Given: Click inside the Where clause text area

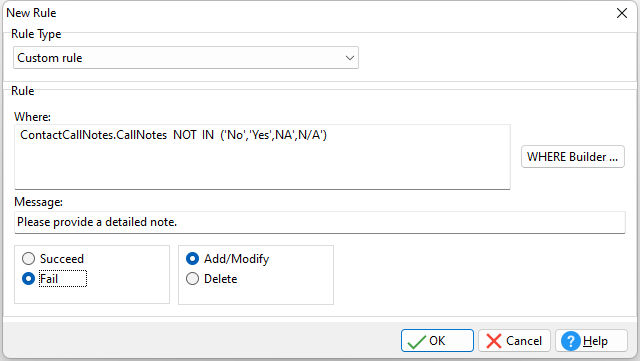Looking at the screenshot, I should coord(262,157).
